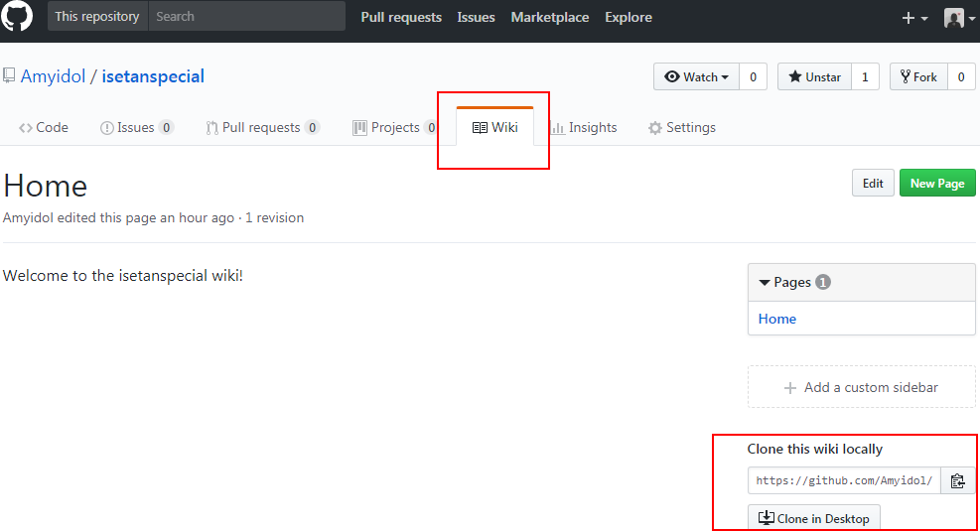Open the plus create-new dropdown

point(914,18)
